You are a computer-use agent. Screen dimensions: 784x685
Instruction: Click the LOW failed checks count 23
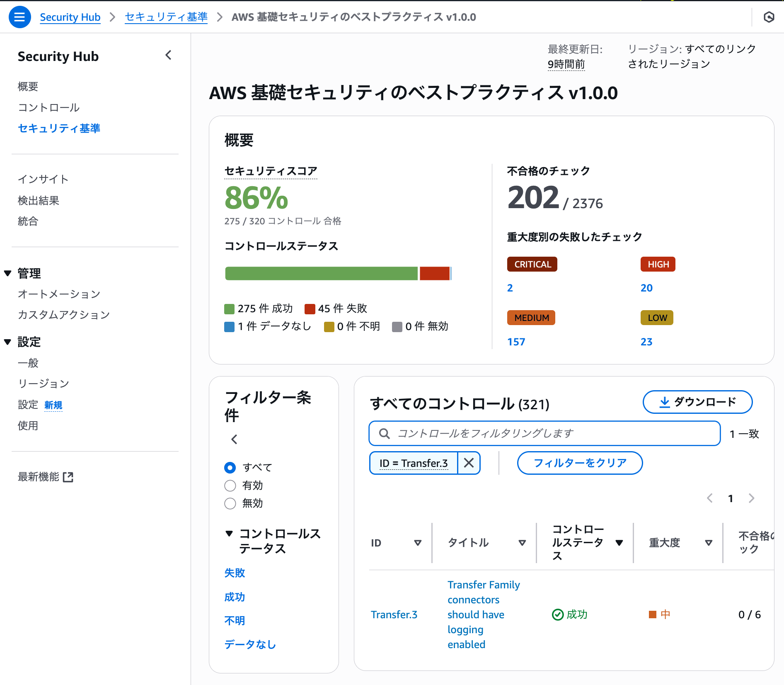click(x=646, y=342)
